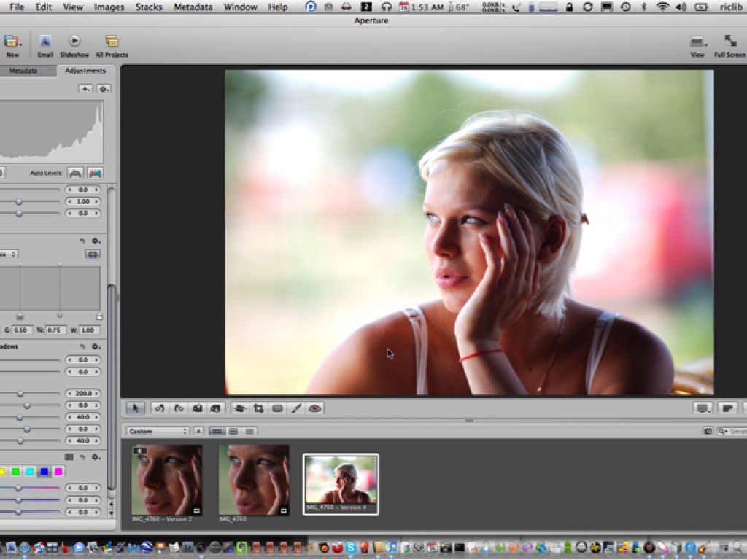Open the Custom sort dropdown
Viewport: 747px width, 560px height.
point(158,431)
